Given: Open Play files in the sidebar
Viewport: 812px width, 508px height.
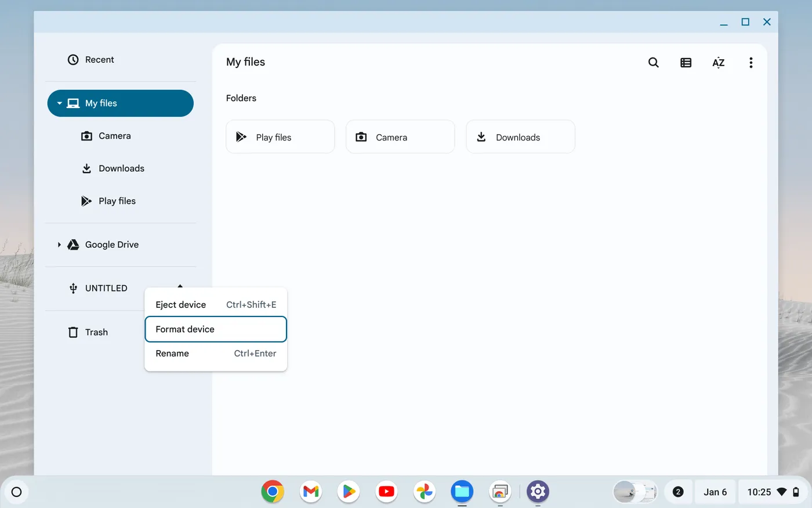Looking at the screenshot, I should [120, 201].
